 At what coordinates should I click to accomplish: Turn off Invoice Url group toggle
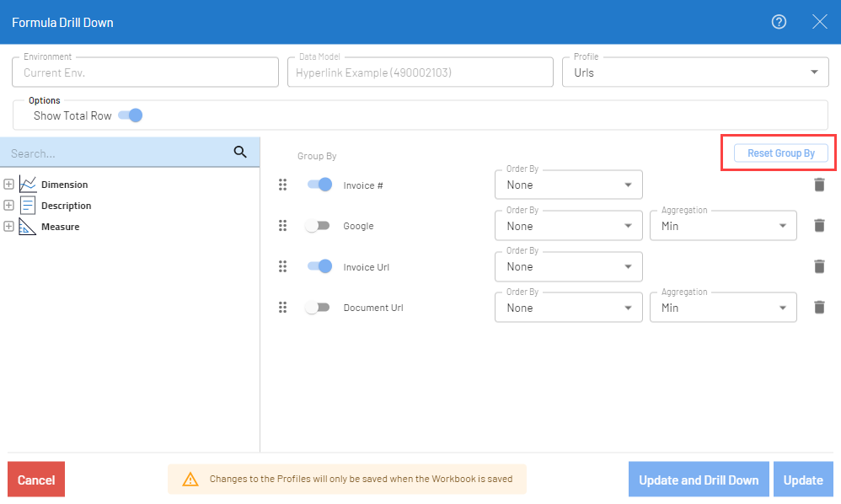click(319, 266)
